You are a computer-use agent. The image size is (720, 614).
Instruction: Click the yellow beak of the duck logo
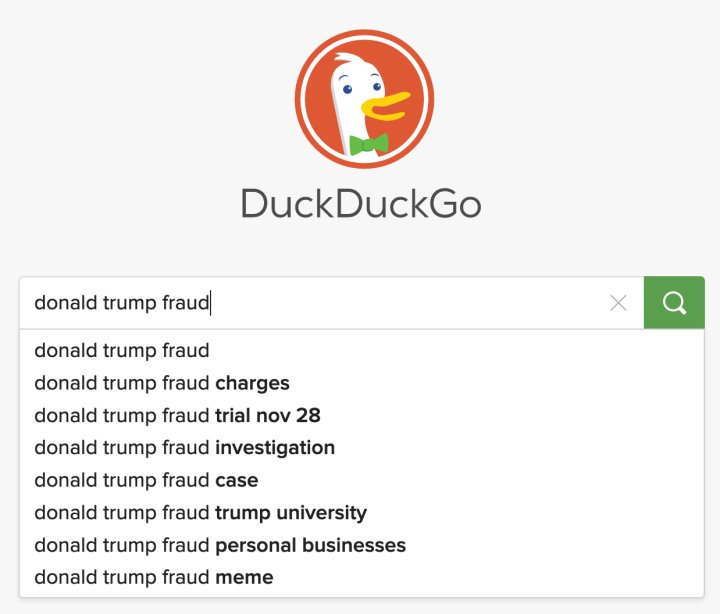pos(385,106)
